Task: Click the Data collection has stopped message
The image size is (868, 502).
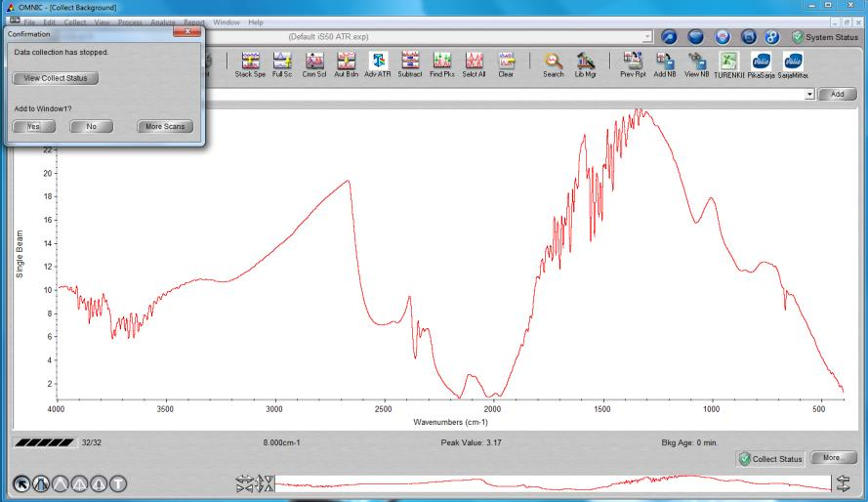Action: tap(62, 52)
